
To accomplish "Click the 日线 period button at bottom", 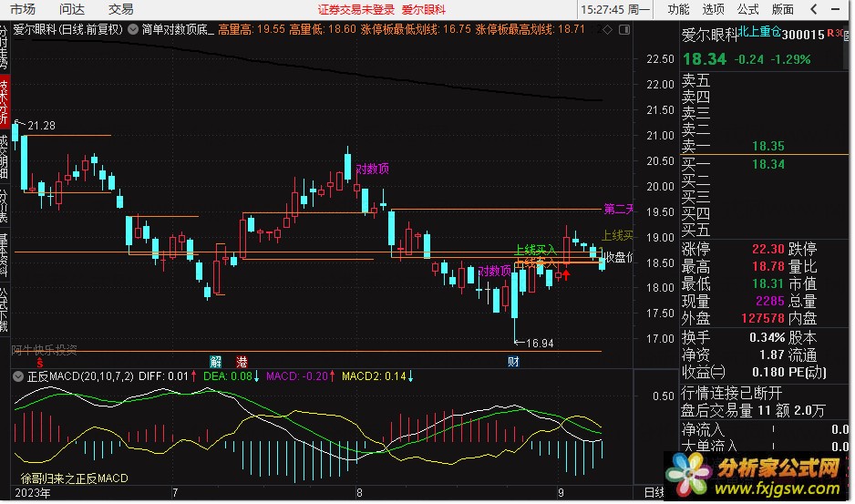I will (654, 492).
